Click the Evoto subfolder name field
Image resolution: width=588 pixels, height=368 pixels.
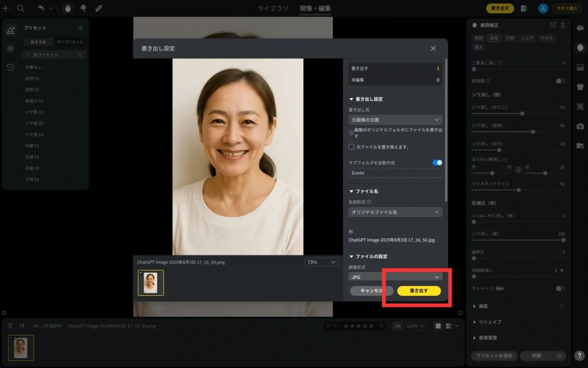click(x=395, y=173)
